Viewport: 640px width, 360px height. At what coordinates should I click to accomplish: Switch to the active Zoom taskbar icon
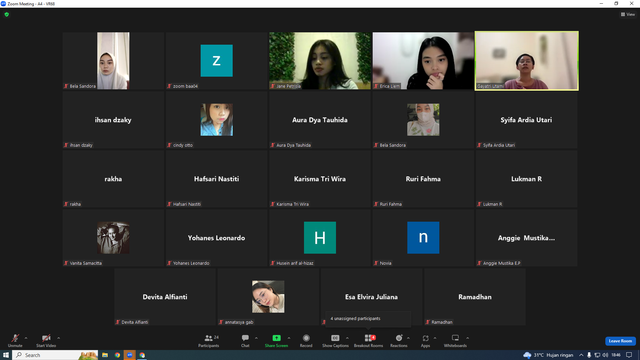tap(130, 355)
